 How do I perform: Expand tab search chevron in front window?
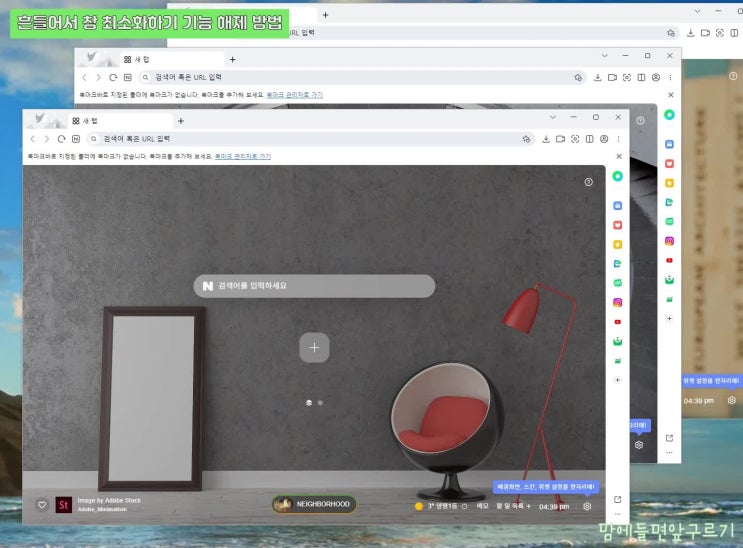[553, 117]
